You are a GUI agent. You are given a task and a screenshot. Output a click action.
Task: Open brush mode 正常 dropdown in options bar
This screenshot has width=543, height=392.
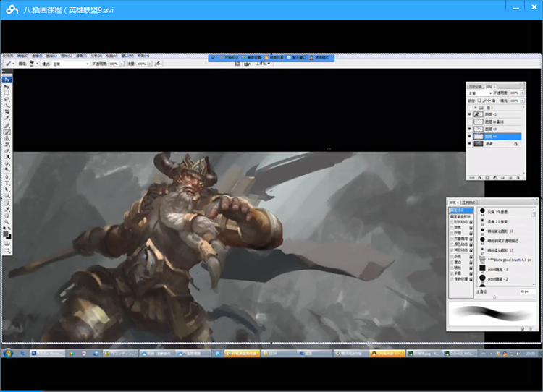pos(71,64)
